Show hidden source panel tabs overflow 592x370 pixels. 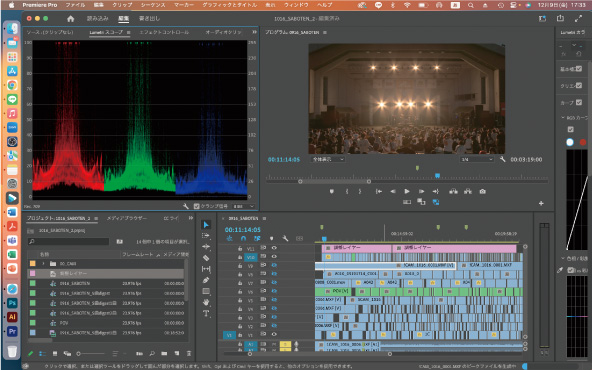[254, 32]
